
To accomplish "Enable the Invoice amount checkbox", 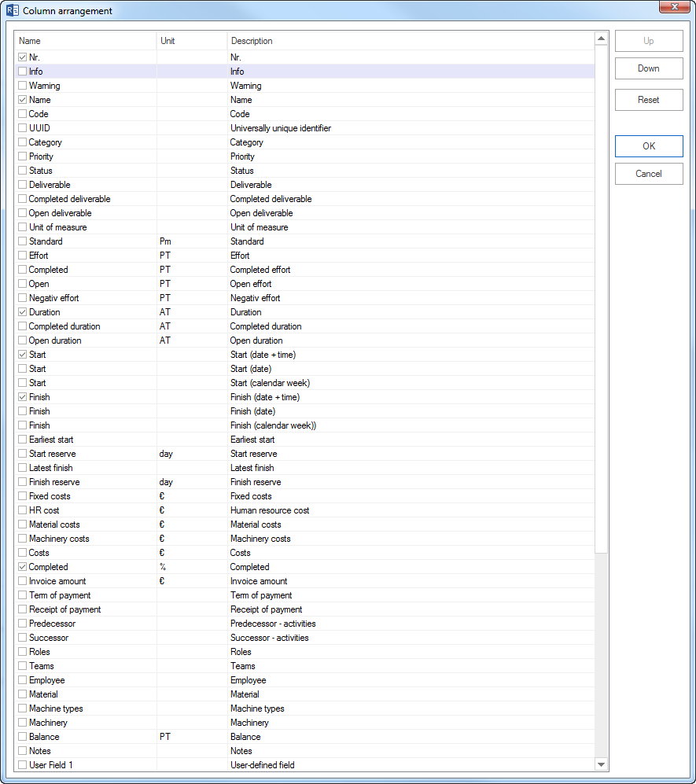I will point(23,581).
